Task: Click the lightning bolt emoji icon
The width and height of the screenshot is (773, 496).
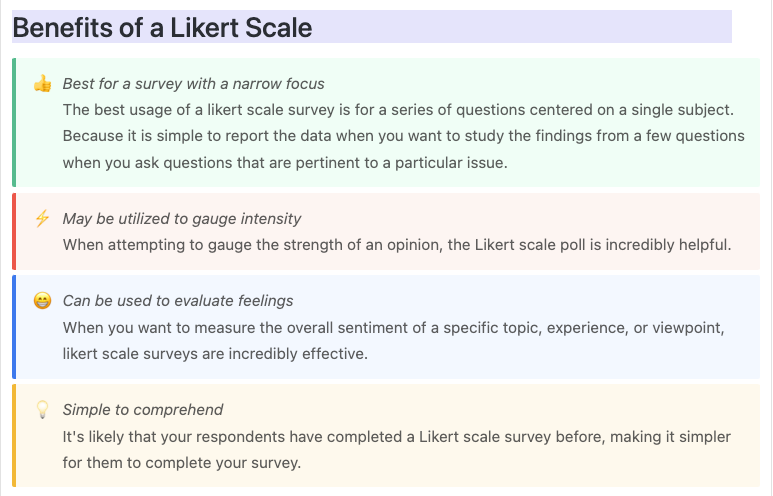Action: [42, 219]
